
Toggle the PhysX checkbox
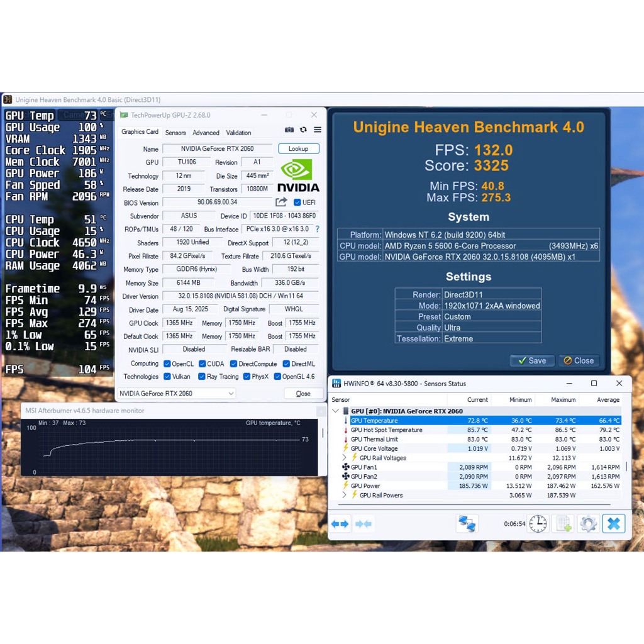(x=247, y=376)
